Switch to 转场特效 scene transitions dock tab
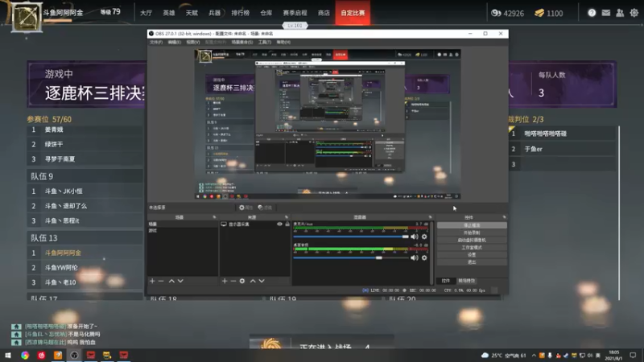Image resolution: width=644 pixels, height=362 pixels. pos(467,281)
